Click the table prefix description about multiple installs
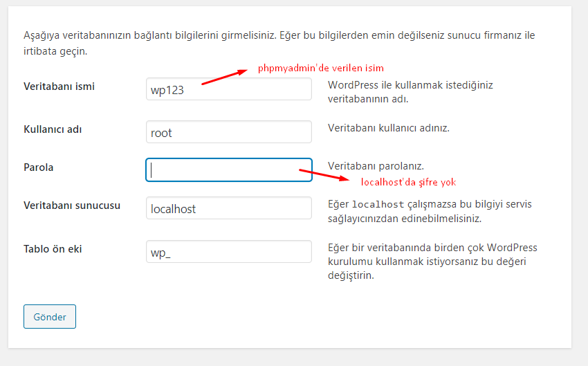588x366 pixels. click(x=432, y=261)
